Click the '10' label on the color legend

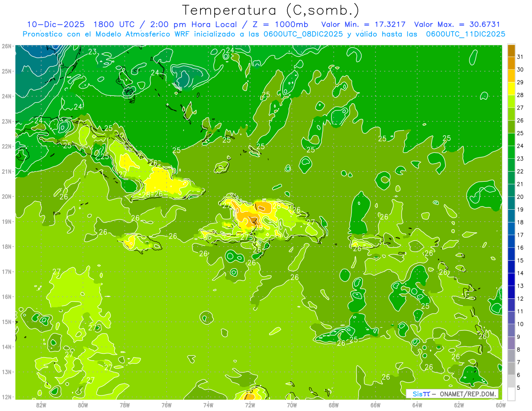[x=520, y=324]
